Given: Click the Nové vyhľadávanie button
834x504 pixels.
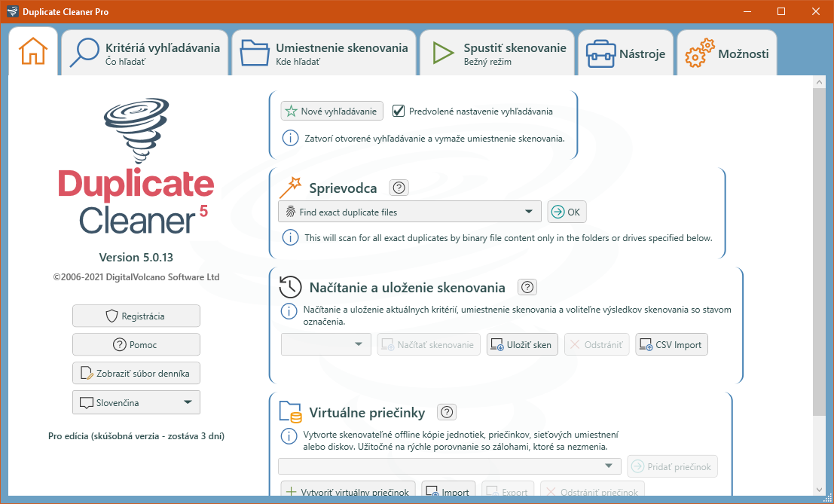Looking at the screenshot, I should point(332,111).
